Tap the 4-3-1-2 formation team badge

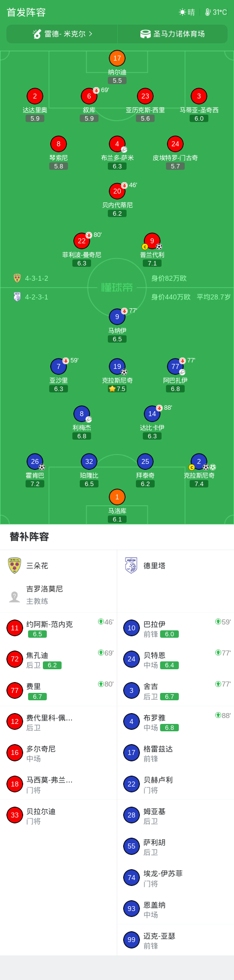tap(17, 278)
